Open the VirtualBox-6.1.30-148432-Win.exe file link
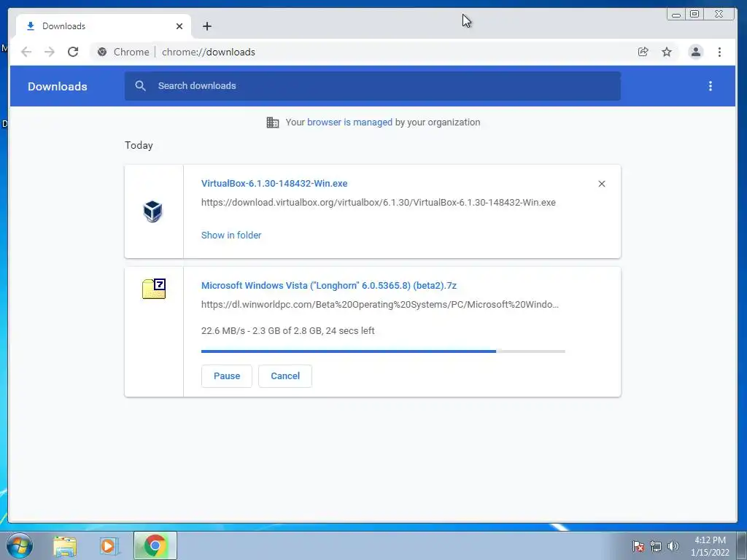 coord(274,183)
